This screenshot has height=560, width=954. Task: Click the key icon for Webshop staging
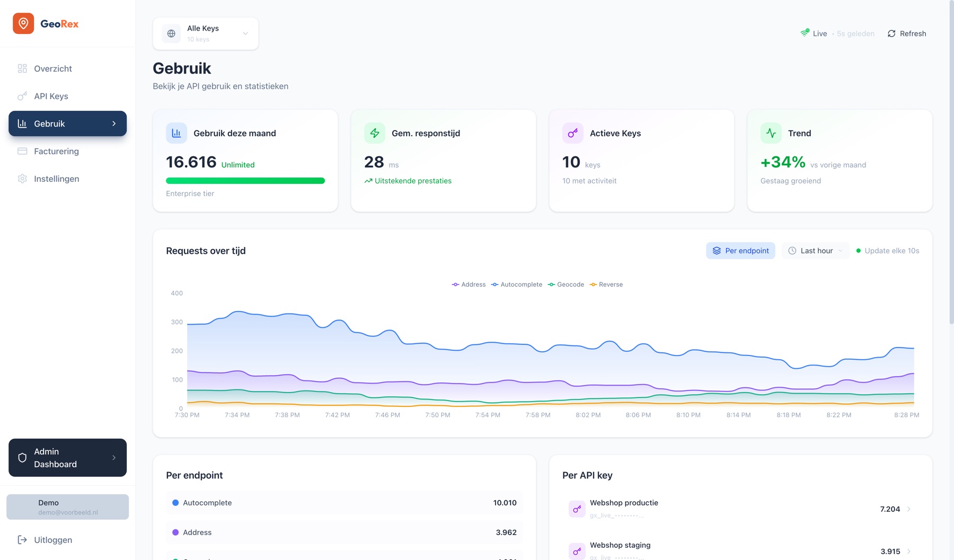pos(577,552)
